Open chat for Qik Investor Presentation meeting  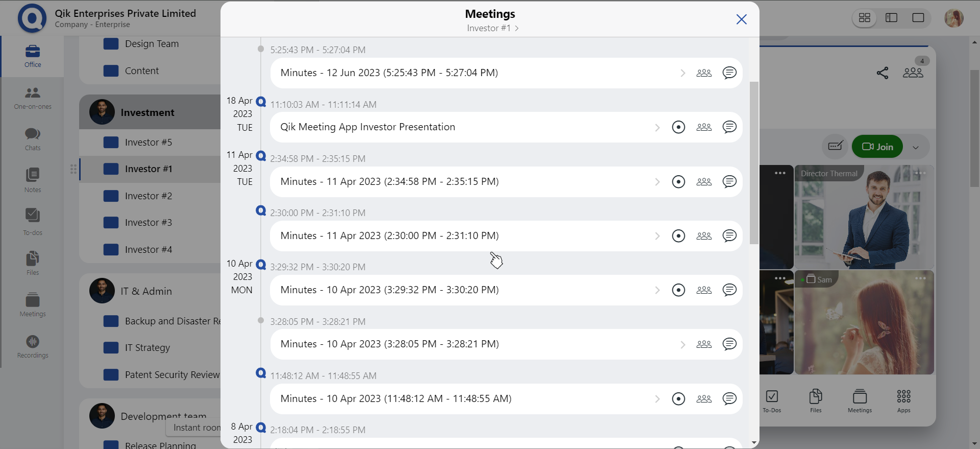(729, 127)
